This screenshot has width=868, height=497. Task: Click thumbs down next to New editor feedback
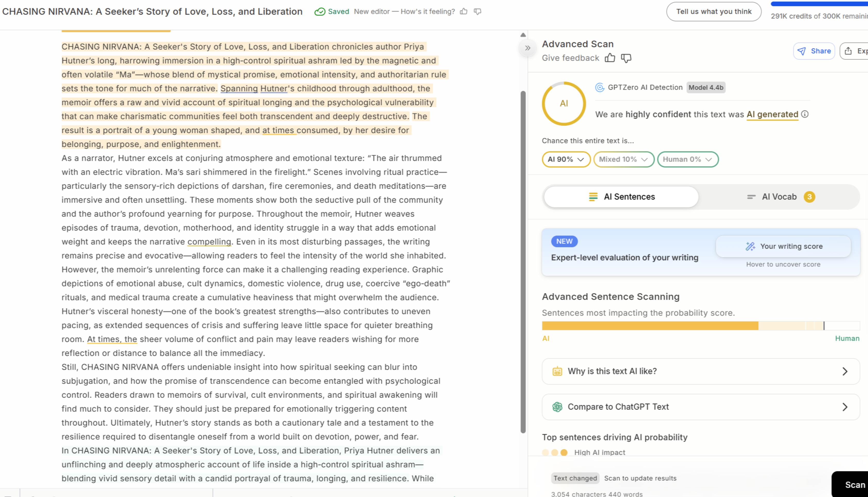pyautogui.click(x=477, y=12)
